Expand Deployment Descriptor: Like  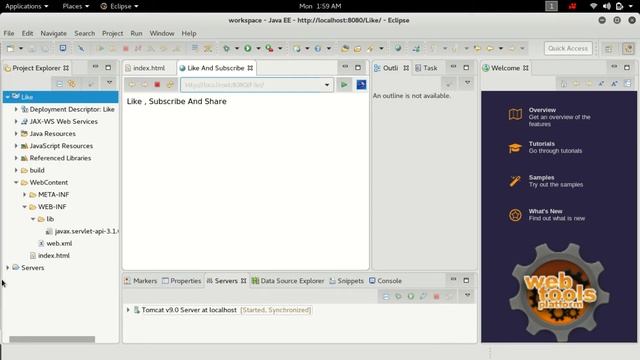pyautogui.click(x=16, y=109)
